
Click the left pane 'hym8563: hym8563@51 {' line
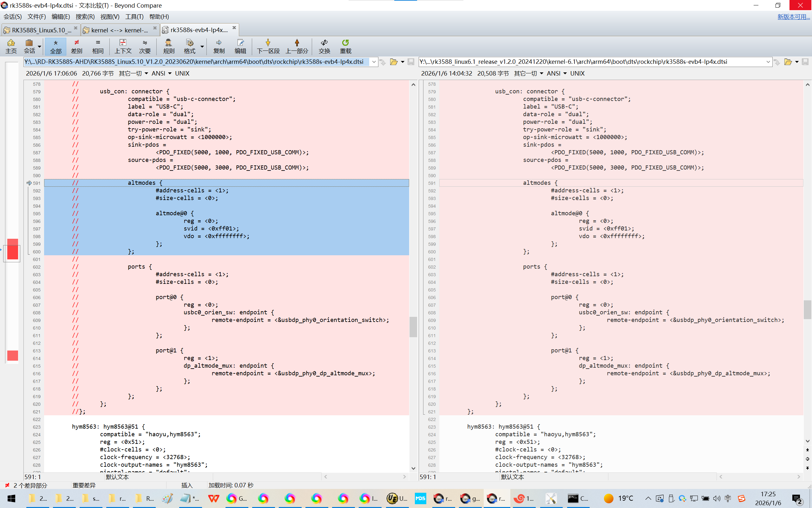(226, 427)
